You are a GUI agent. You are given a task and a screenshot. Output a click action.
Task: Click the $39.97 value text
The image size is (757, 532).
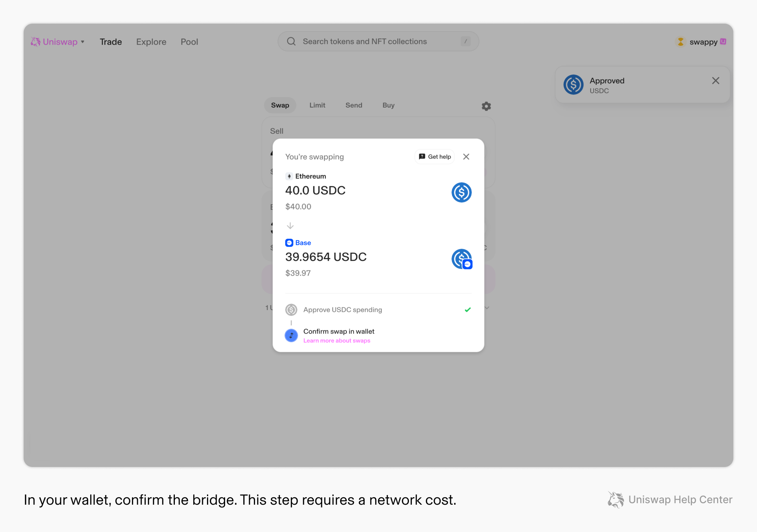point(298,273)
